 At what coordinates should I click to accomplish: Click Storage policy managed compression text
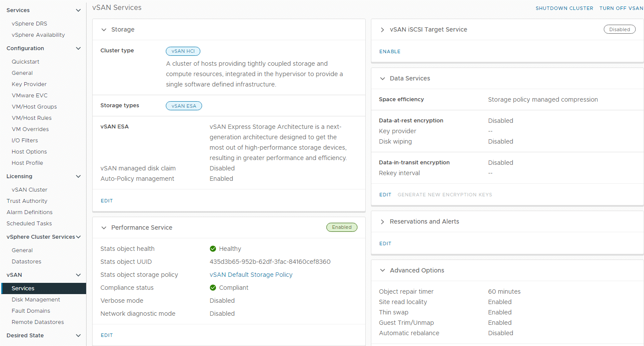pyautogui.click(x=543, y=99)
